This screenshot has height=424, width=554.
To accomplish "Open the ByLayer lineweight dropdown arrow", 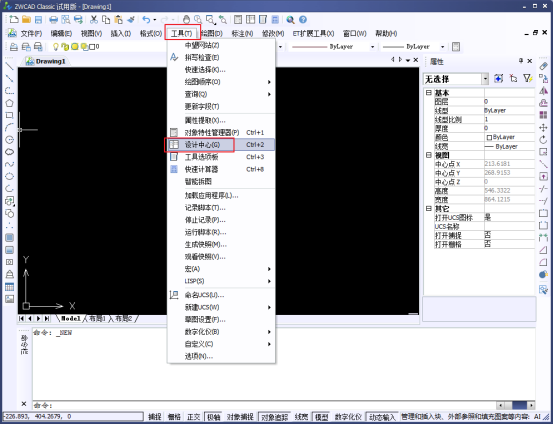I will click(x=442, y=47).
